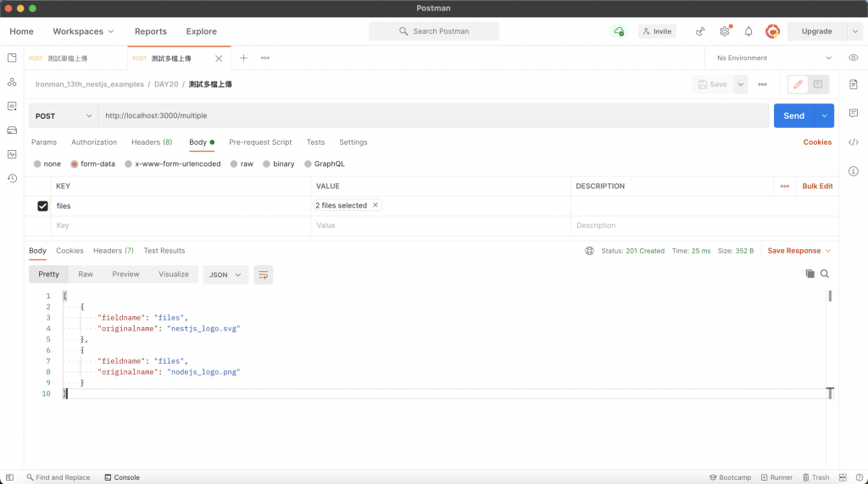Expand the Upgrade dropdown arrow
The width and height of the screenshot is (868, 484).
pyautogui.click(x=854, y=31)
